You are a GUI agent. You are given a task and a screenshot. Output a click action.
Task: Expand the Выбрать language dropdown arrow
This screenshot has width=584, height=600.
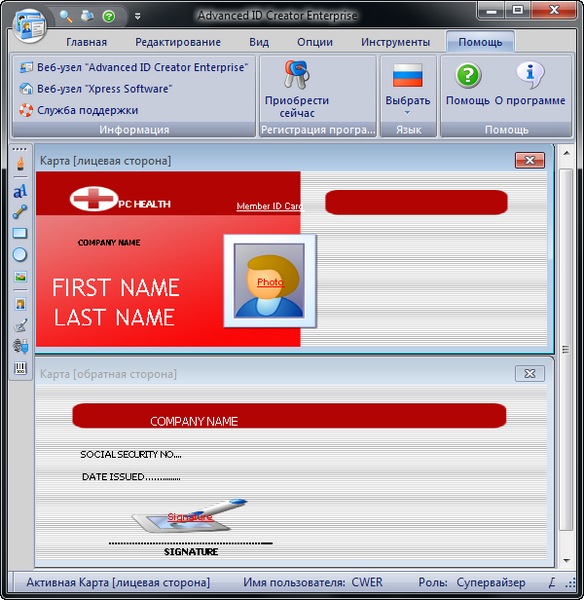[x=408, y=112]
